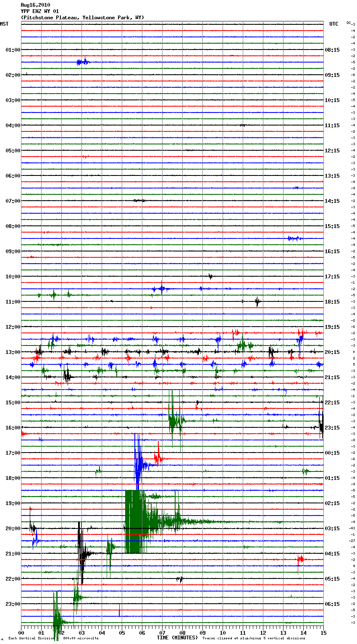Viewport: 357px width, 644px height.
Task: Click the 11:15 UTC time label
Action: pyautogui.click(x=332, y=126)
